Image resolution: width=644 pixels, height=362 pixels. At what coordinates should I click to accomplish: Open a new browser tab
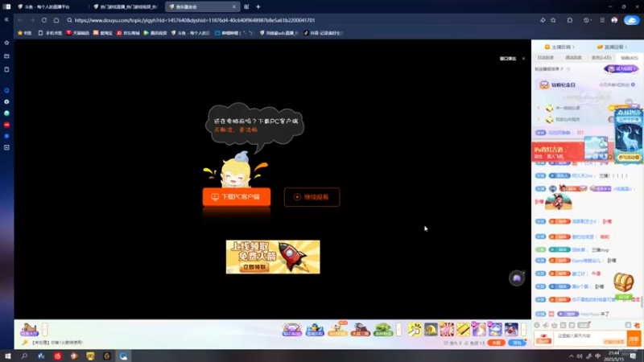[x=258, y=6]
